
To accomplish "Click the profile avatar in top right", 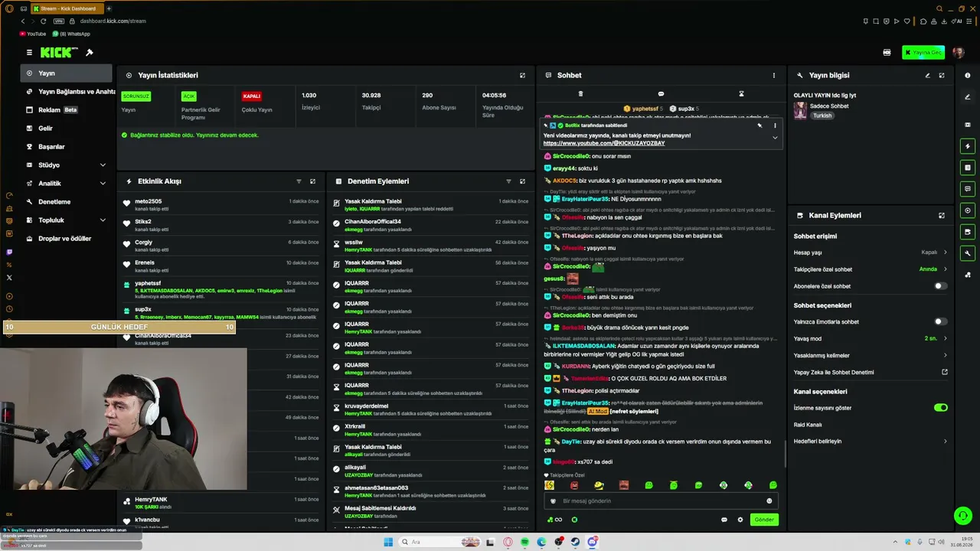I will pos(958,53).
